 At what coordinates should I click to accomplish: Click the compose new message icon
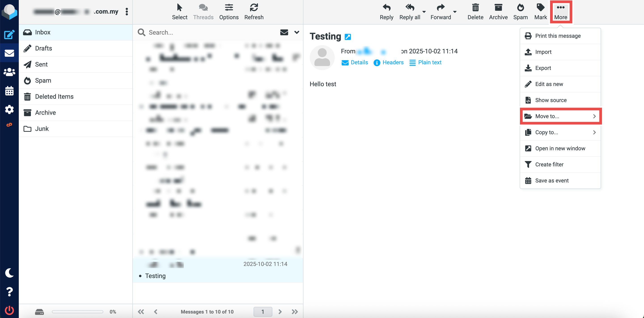coord(9,34)
